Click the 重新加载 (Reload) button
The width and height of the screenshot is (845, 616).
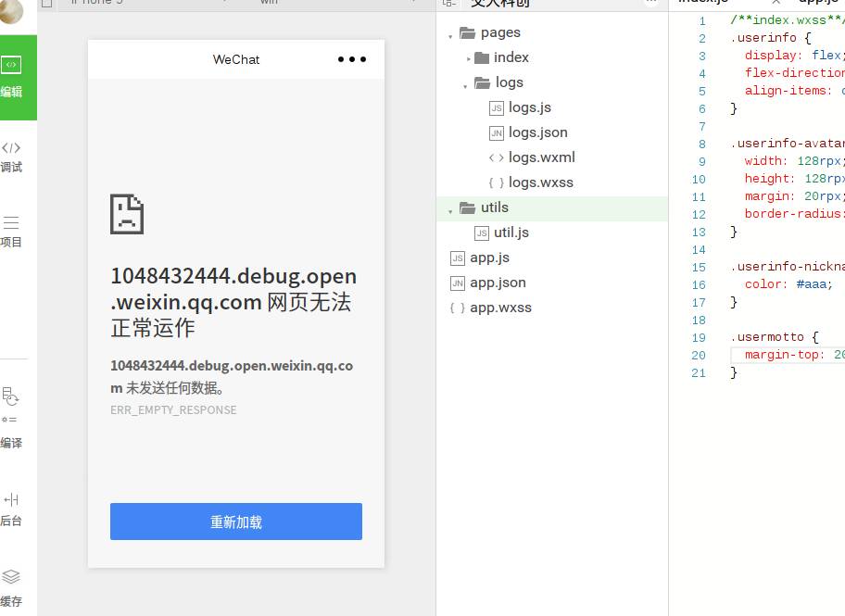236,522
